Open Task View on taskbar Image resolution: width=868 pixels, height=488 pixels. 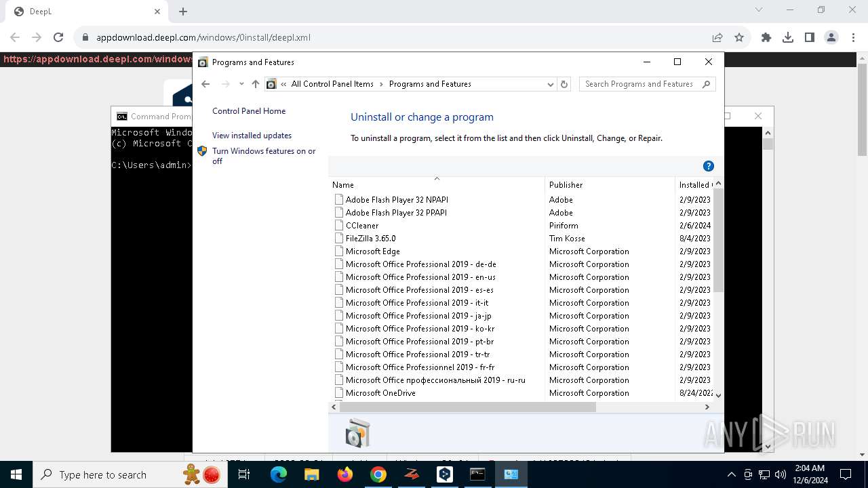(244, 474)
